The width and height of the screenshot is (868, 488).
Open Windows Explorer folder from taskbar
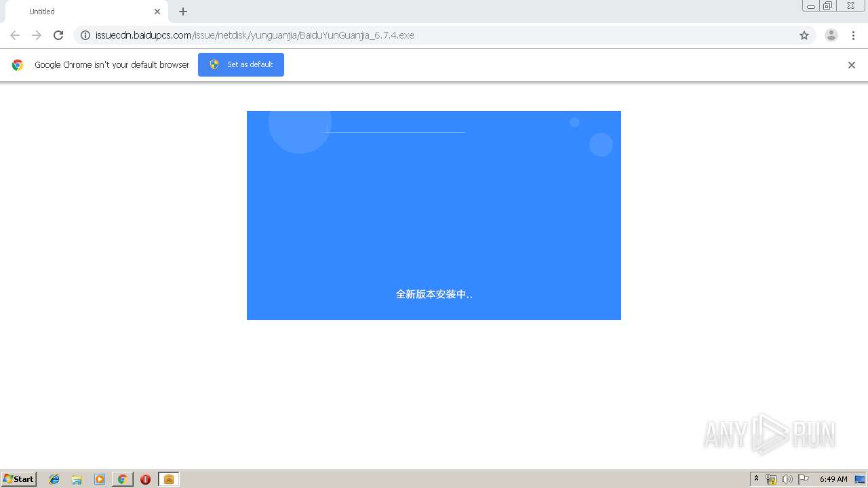pos(77,479)
